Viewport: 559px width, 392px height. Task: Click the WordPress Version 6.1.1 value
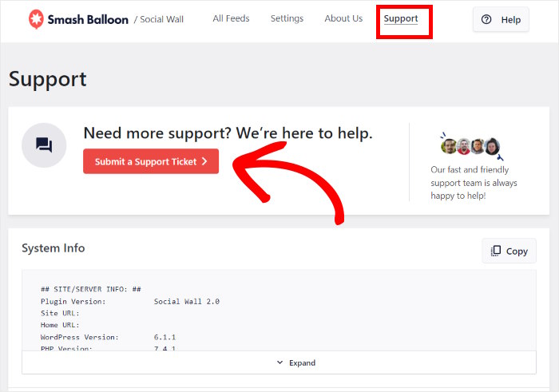165,337
